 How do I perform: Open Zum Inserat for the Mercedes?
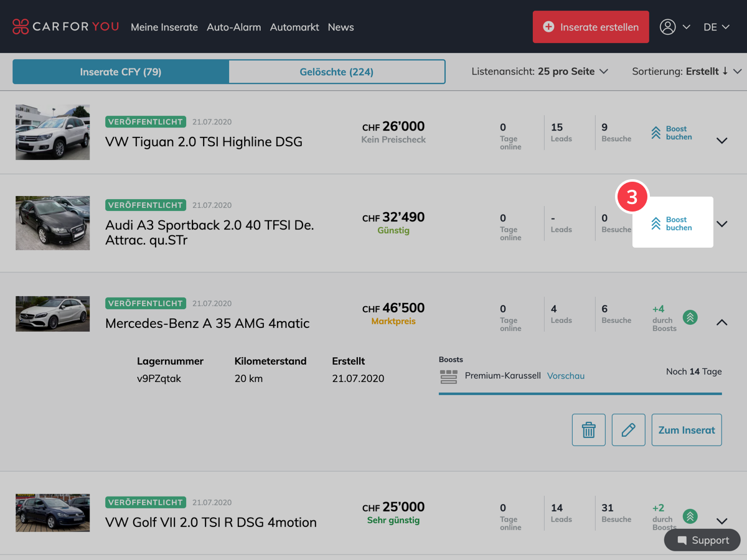point(687,430)
